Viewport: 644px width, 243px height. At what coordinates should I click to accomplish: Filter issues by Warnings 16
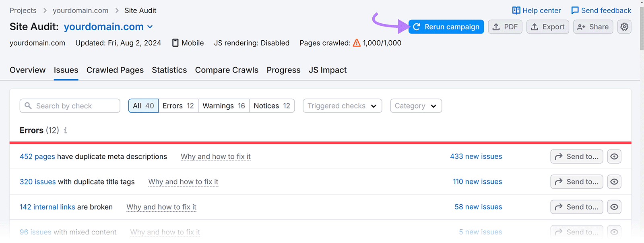pos(223,106)
